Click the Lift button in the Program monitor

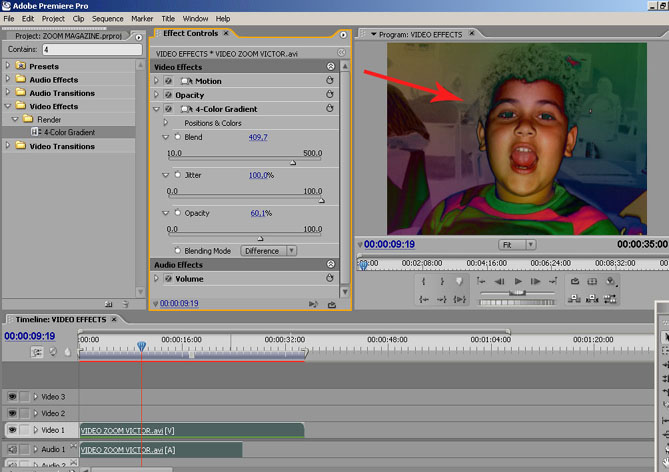coord(574,297)
